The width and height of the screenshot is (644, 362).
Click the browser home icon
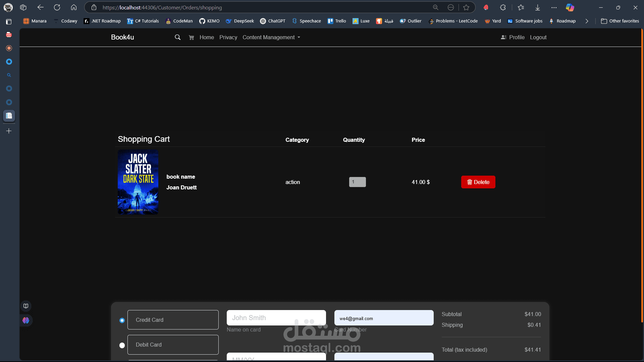(x=74, y=7)
